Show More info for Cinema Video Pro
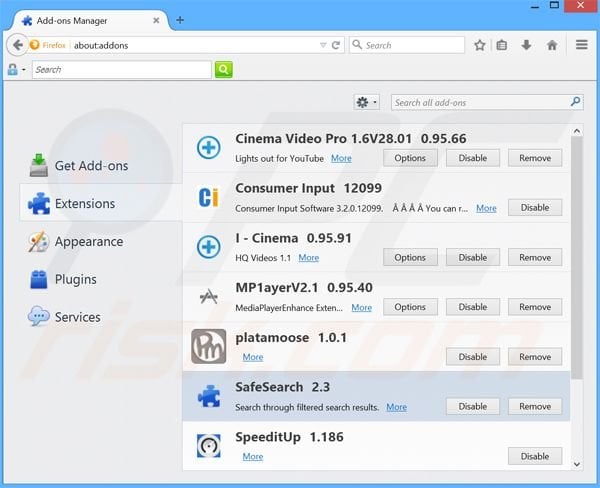The width and height of the screenshot is (600, 488). (341, 158)
